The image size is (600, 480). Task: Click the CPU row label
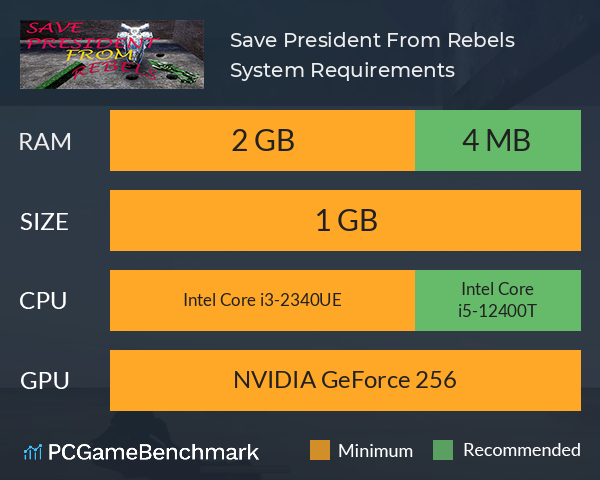[x=43, y=301]
